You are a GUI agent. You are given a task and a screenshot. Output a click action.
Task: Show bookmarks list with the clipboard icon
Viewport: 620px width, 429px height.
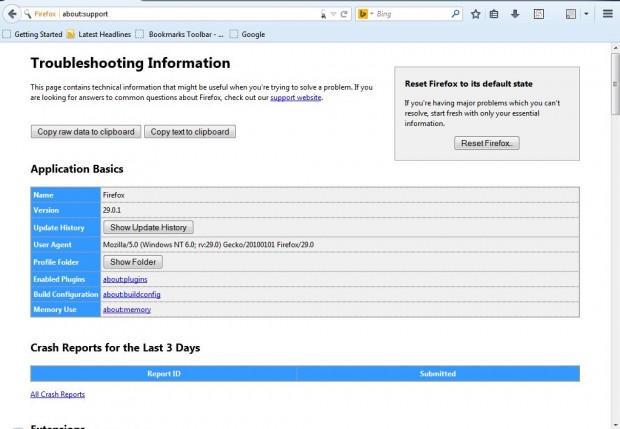(x=494, y=14)
